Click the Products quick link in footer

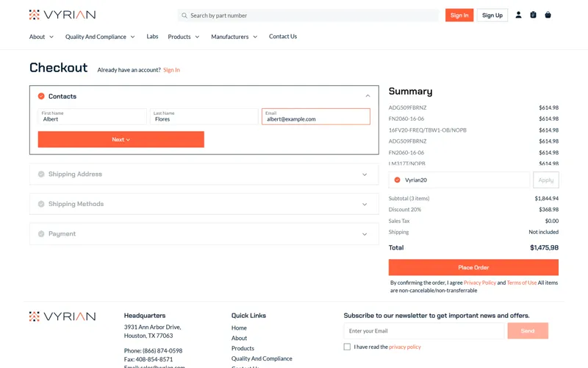coord(243,348)
